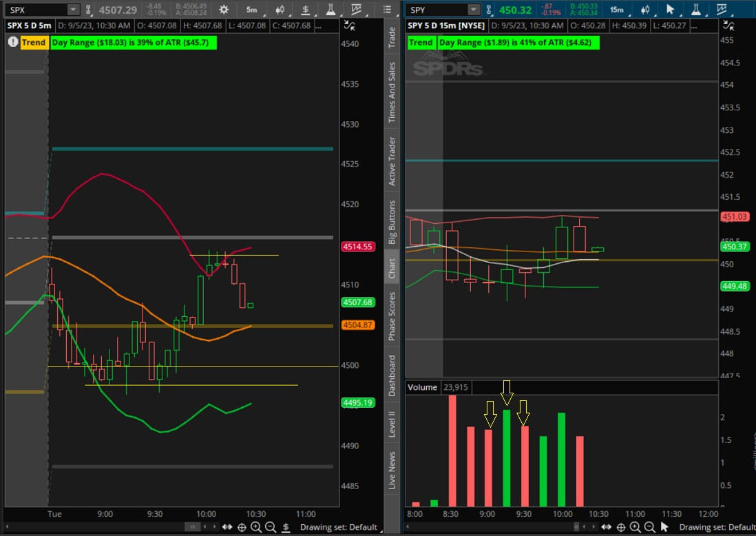This screenshot has height=536, width=756.
Task: Open Patterns icon in SPY chart toolbar
Action: 722,10
